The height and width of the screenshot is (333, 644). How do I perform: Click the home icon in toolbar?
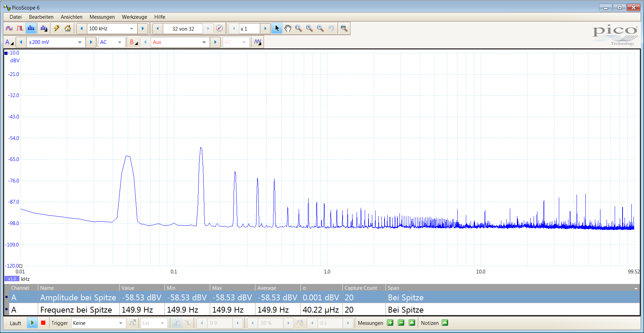pyautogui.click(x=68, y=29)
